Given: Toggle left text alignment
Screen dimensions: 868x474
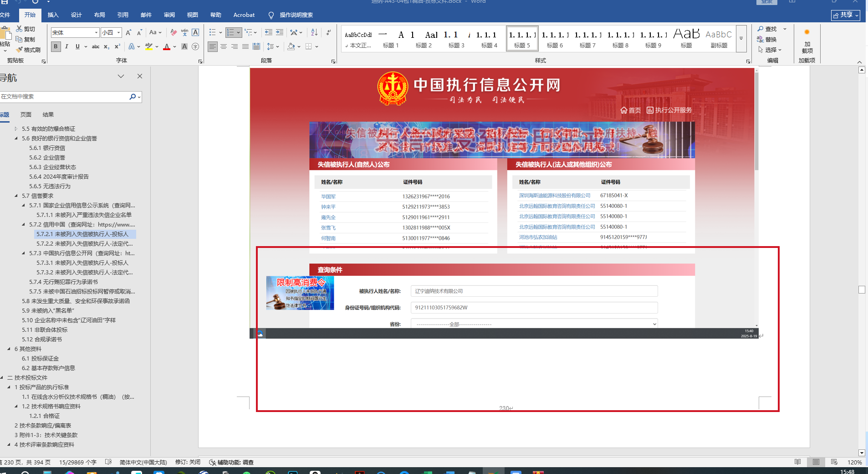Looking at the screenshot, I should click(x=213, y=46).
